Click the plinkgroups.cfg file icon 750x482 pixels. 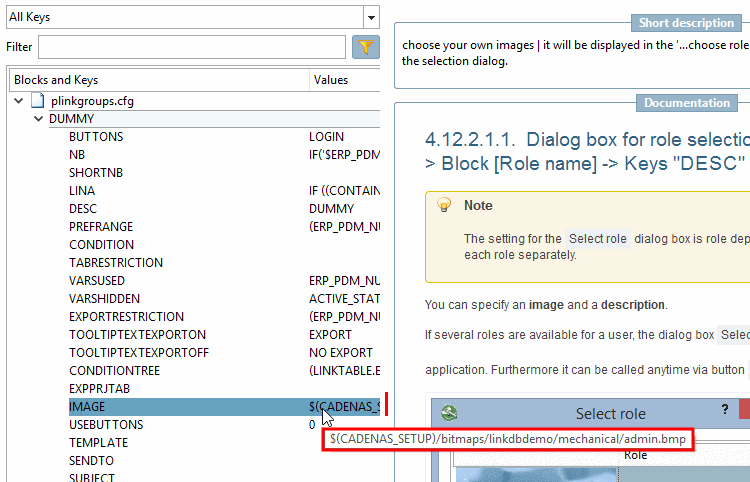tap(38, 100)
